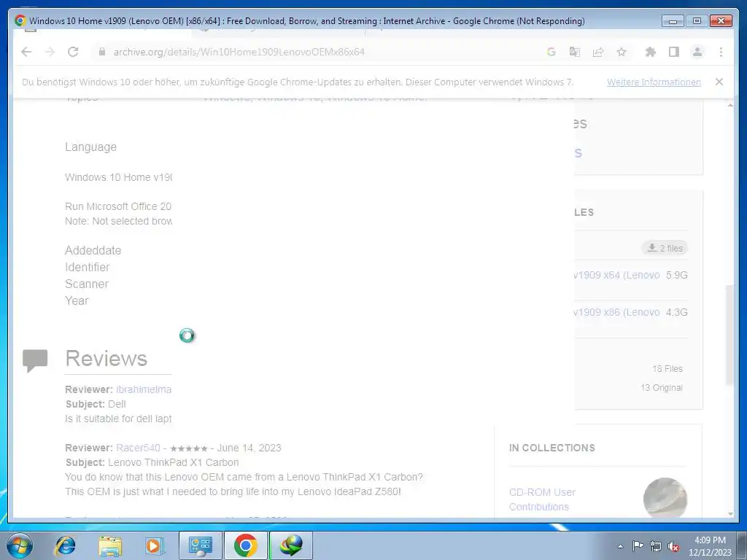The height and width of the screenshot is (560, 747).
Task: Click the Addeddate label
Action: pyautogui.click(x=93, y=251)
